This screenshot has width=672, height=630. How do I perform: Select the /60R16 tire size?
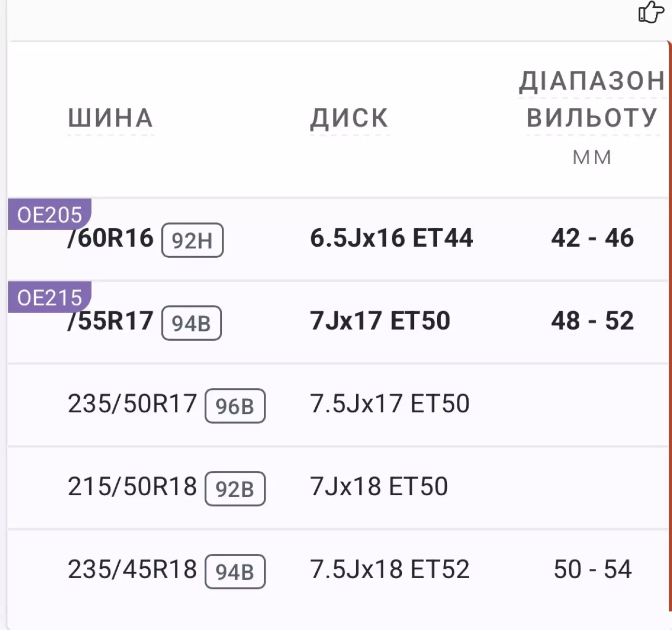111,239
